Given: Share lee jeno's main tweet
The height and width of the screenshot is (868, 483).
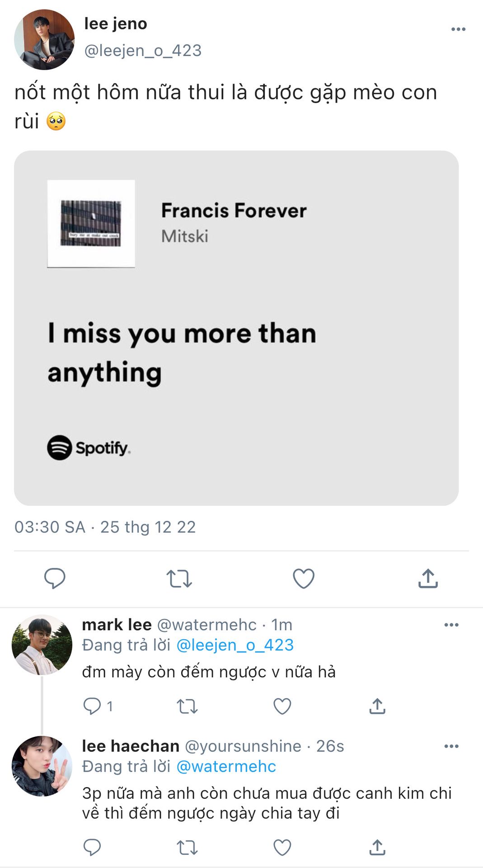Looking at the screenshot, I should 428,578.
